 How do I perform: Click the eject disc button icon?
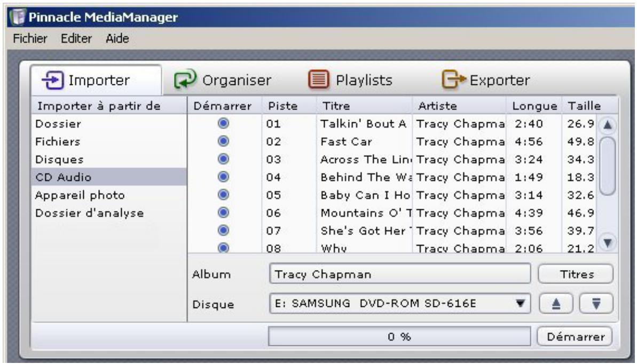(x=556, y=304)
